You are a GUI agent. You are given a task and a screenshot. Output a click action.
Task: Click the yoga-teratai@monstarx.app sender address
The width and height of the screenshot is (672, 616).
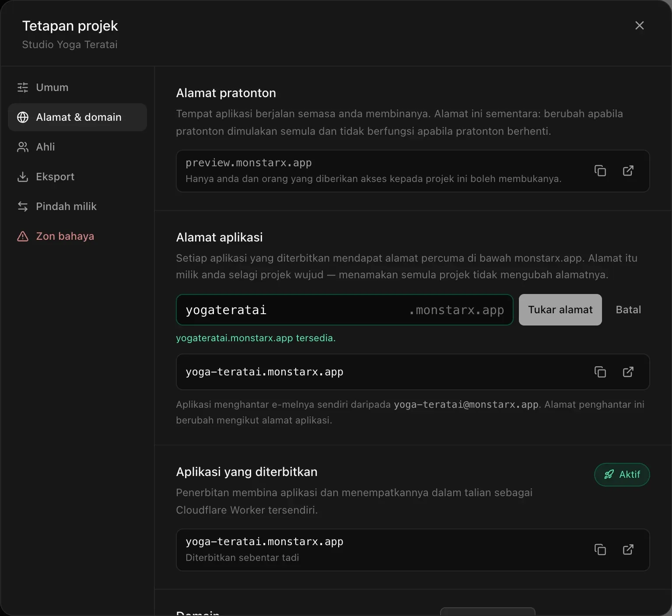click(466, 404)
